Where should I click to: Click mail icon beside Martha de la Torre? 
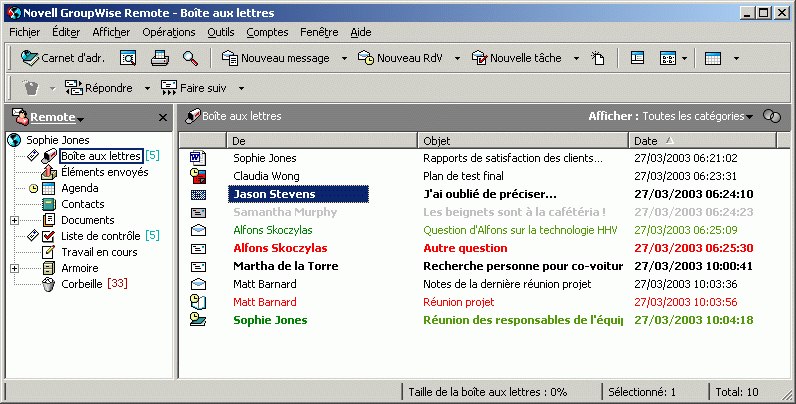(198, 266)
